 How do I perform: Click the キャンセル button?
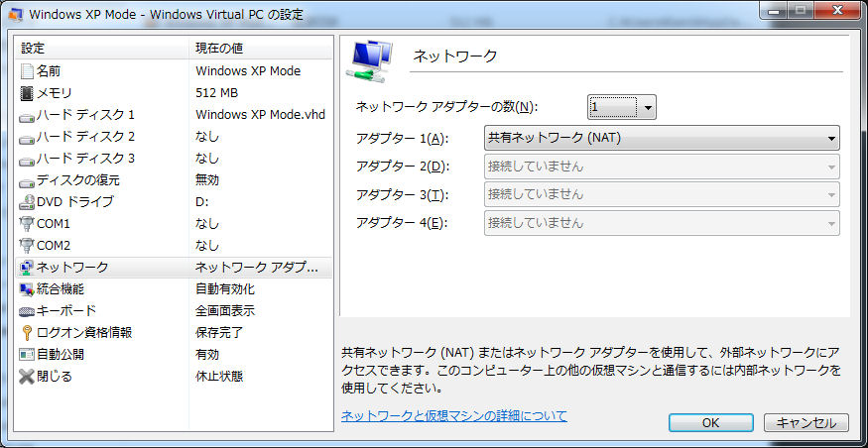[806, 422]
